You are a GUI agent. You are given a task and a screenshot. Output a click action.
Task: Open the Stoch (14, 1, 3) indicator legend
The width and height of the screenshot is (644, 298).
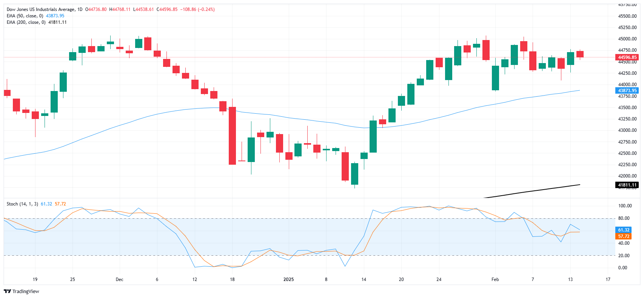[22, 204]
